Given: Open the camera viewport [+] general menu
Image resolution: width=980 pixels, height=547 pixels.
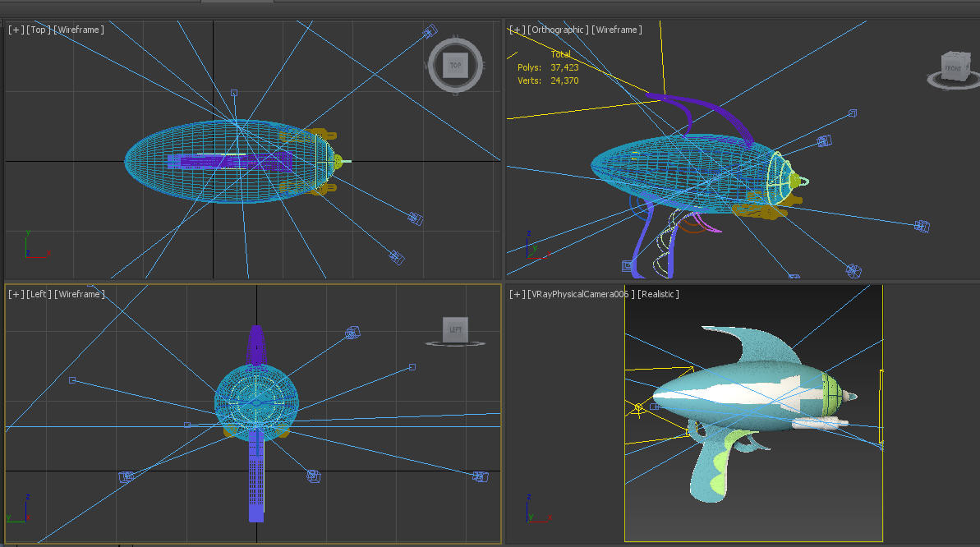Looking at the screenshot, I should pos(516,293).
